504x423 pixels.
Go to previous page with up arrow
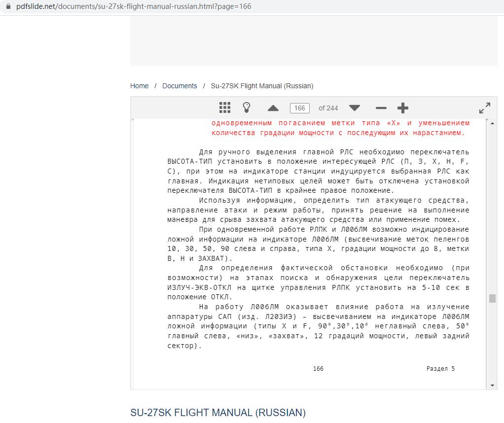(x=273, y=108)
